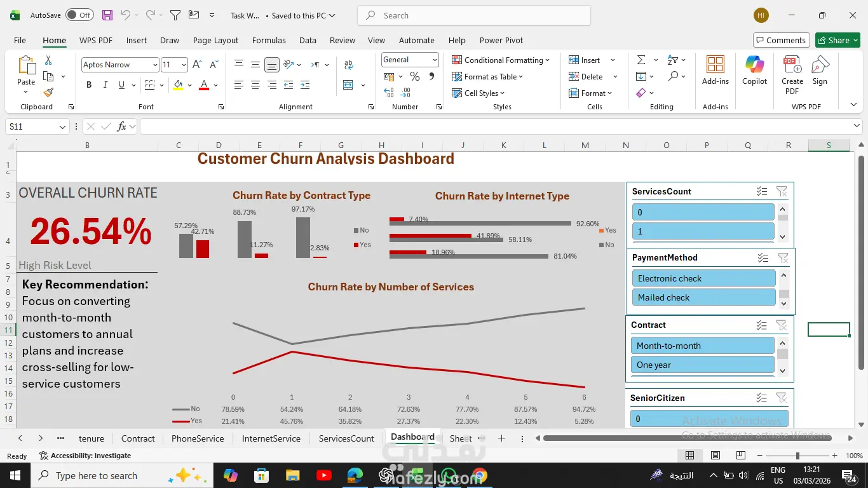868x488 pixels.
Task: Click the Sign icon in WPS PDF
Action: click(x=820, y=71)
